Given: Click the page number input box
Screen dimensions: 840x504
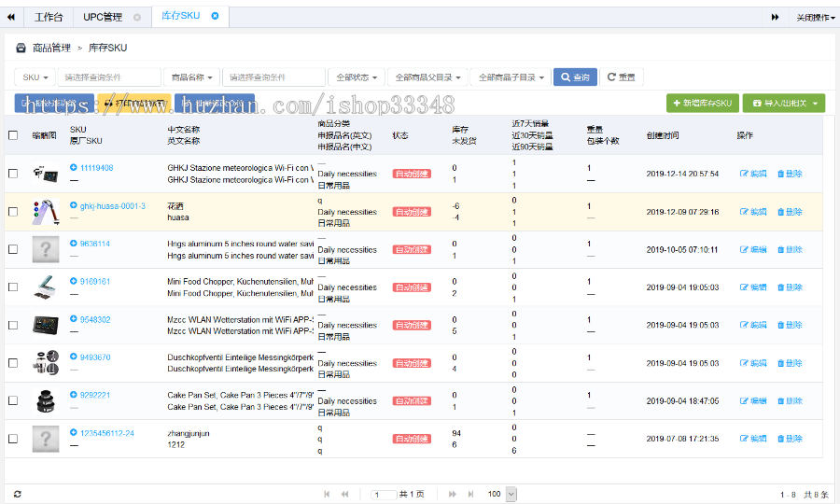Looking at the screenshot, I should click(385, 495).
